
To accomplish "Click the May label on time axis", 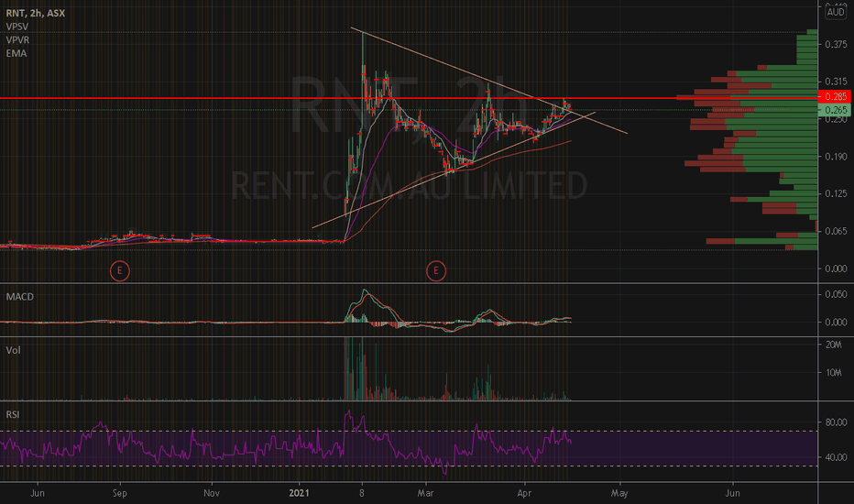I will (x=619, y=493).
